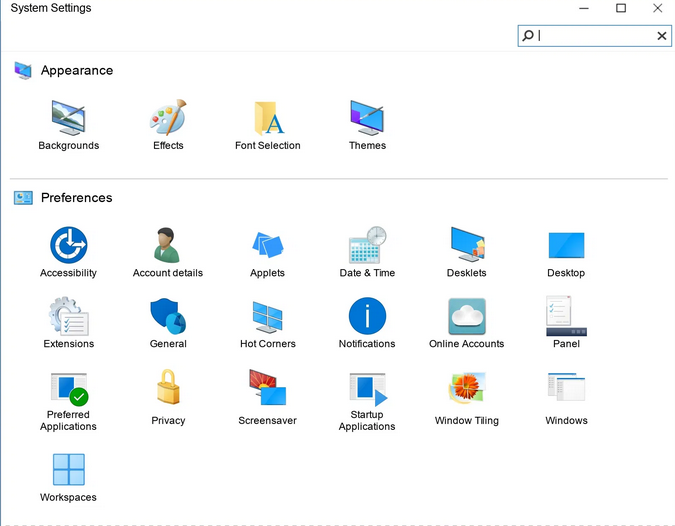
Task: Open Account details user icon
Action: pos(167,245)
